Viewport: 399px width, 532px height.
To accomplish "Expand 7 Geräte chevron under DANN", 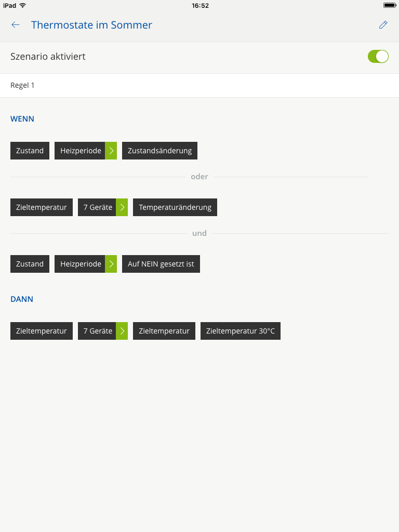I will (122, 331).
